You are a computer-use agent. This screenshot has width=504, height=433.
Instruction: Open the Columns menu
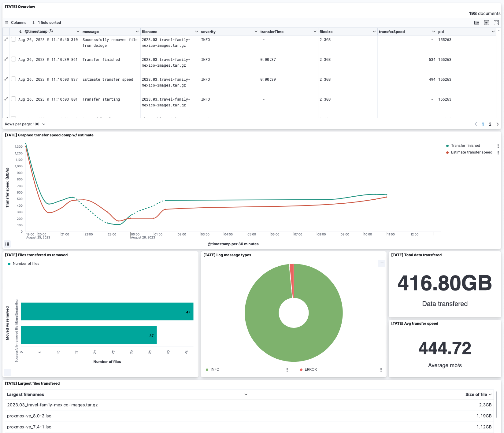16,22
